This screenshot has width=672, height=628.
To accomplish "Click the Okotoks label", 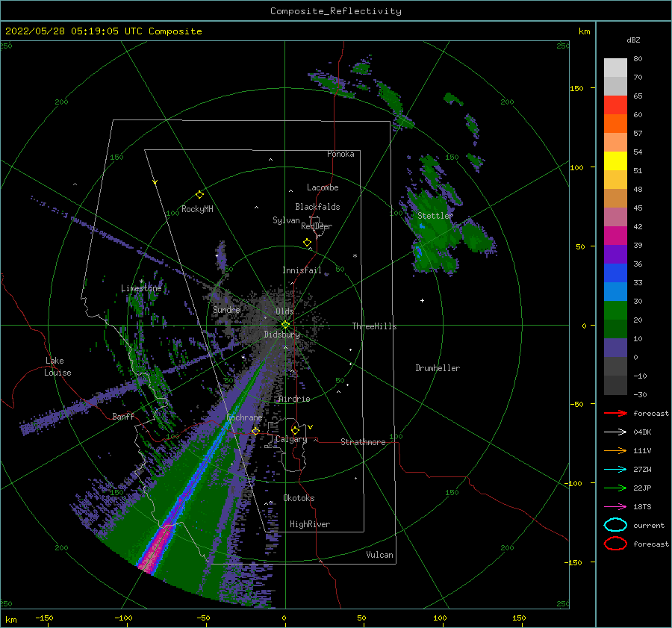I will pos(299,498).
